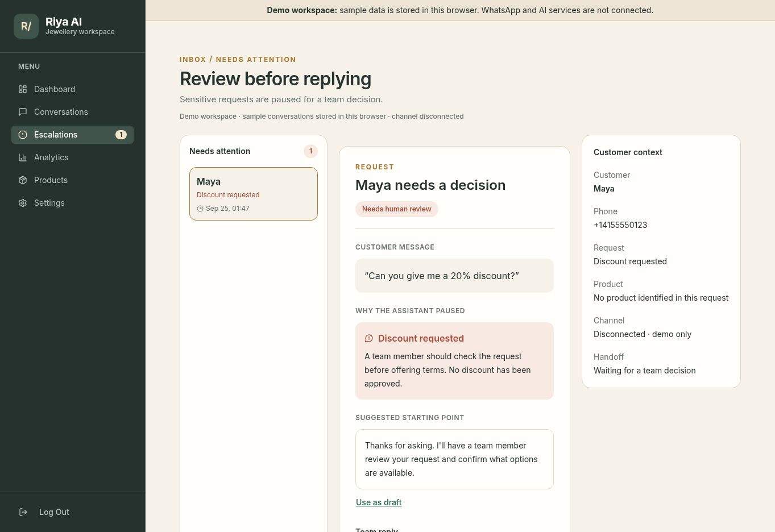This screenshot has width=775, height=532.
Task: Click 'No product identified in this request'
Action: (661, 298)
